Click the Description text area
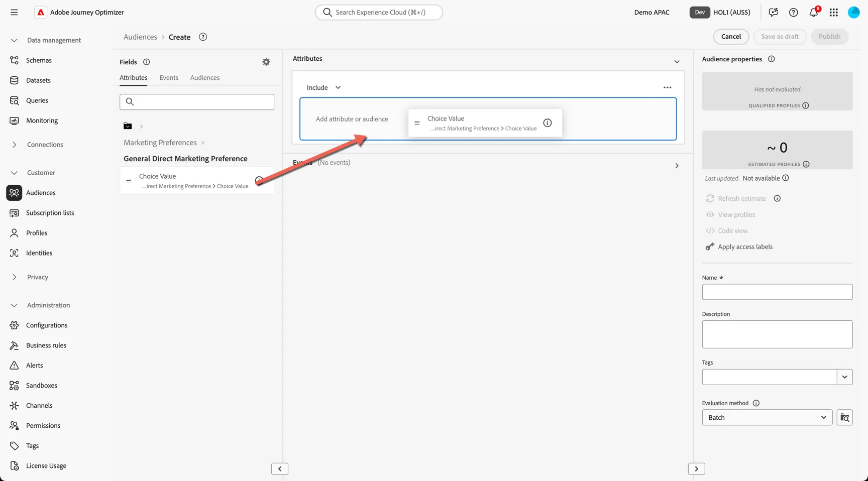The height and width of the screenshot is (481, 868). tap(777, 334)
